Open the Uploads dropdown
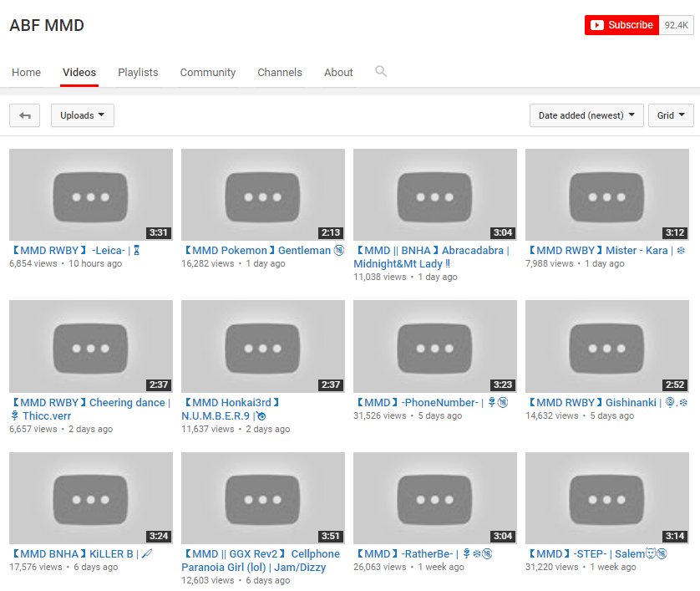 (83, 115)
